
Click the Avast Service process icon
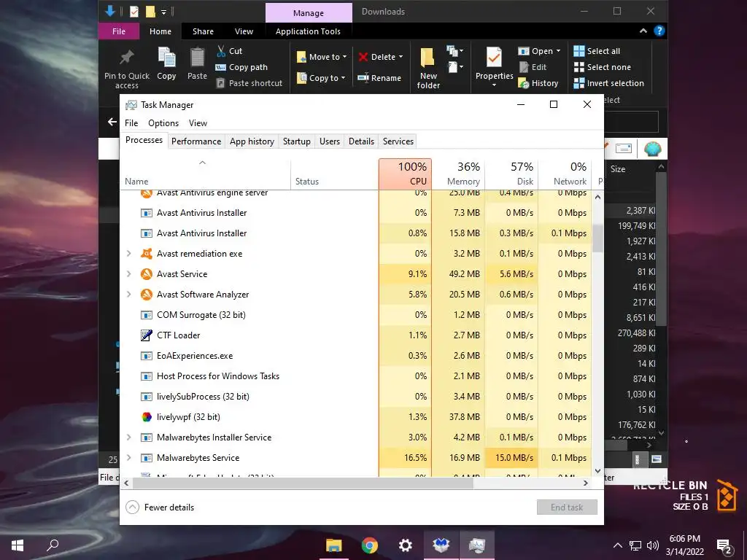pos(146,274)
